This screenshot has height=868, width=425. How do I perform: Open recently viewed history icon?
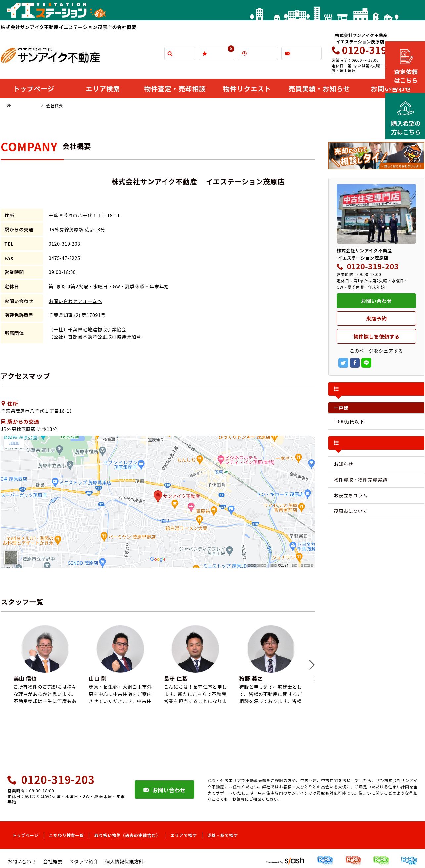pyautogui.click(x=244, y=53)
